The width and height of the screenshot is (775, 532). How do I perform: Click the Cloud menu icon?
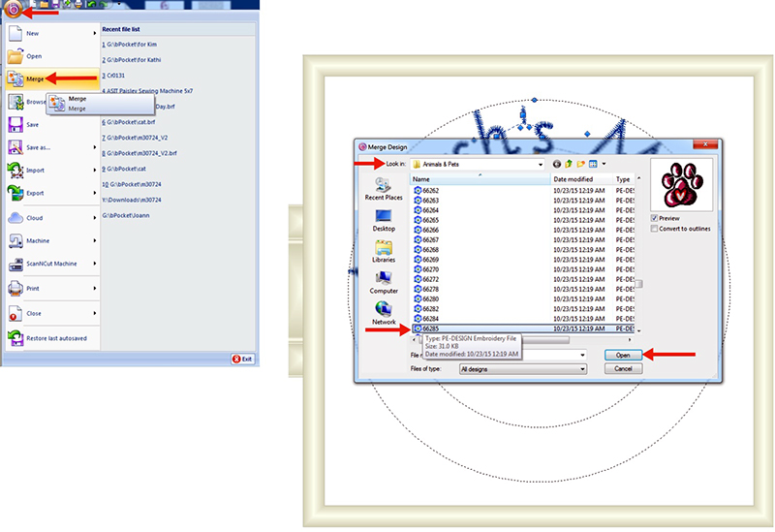pyautogui.click(x=17, y=218)
